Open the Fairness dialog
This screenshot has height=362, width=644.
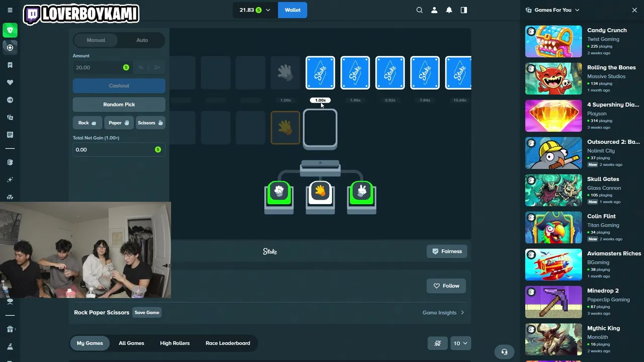click(447, 251)
